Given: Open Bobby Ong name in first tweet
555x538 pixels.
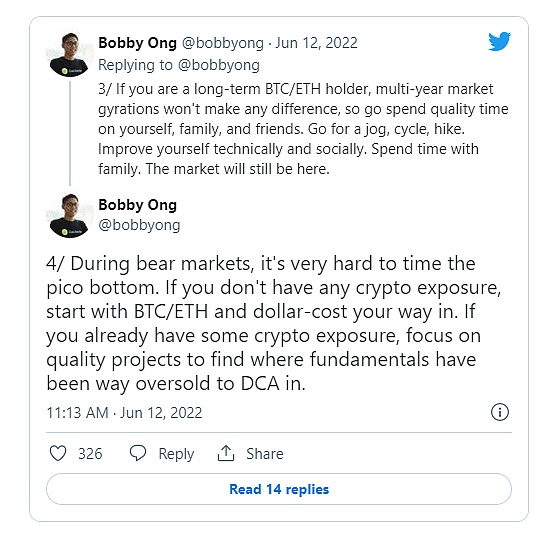Looking at the screenshot, I should pyautogui.click(x=137, y=43).
